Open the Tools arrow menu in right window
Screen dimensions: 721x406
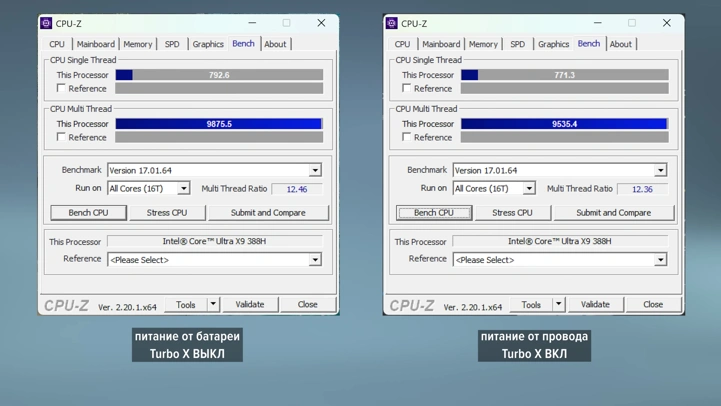coord(558,304)
